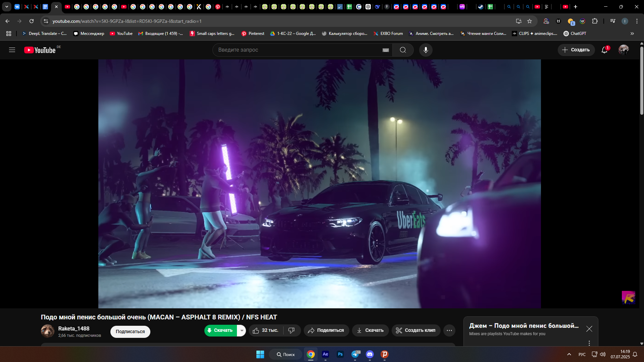644x362 pixels.
Task: Switch to the ChatGPT browser tab
Action: coord(368,7)
